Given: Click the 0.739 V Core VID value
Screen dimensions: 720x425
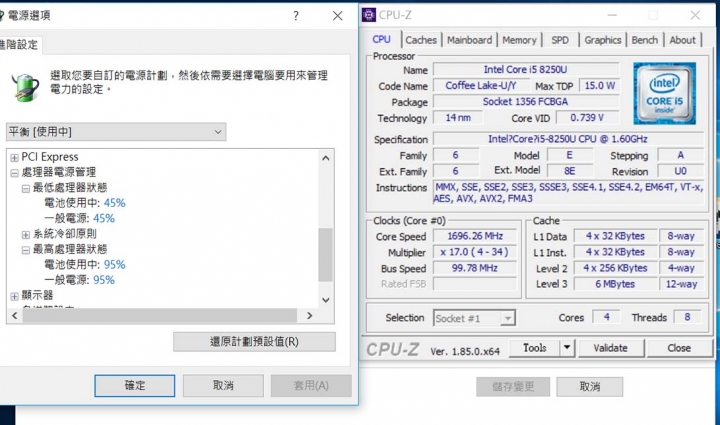Looking at the screenshot, I should [x=587, y=118].
